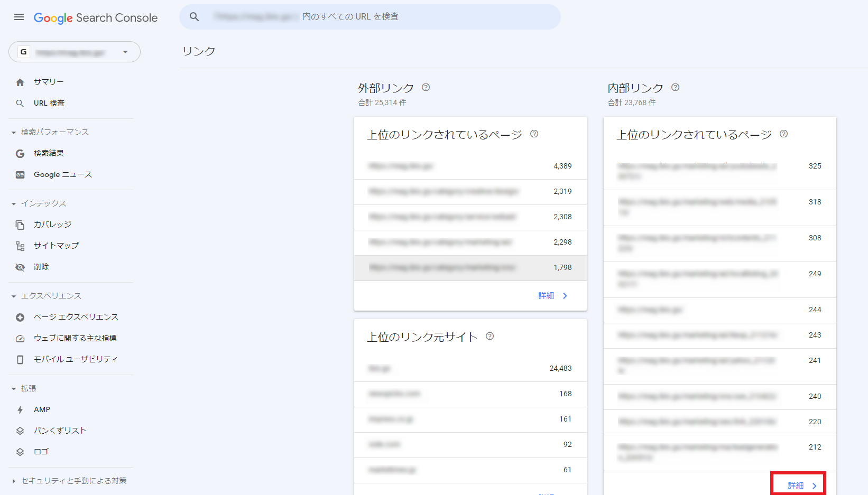Expand セキュリティと手動による対策 section
The image size is (868, 495).
[x=69, y=481]
